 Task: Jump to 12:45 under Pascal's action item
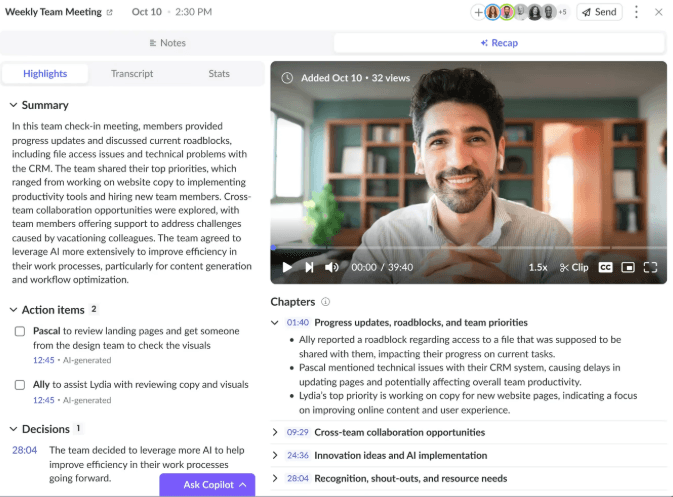pos(44,360)
